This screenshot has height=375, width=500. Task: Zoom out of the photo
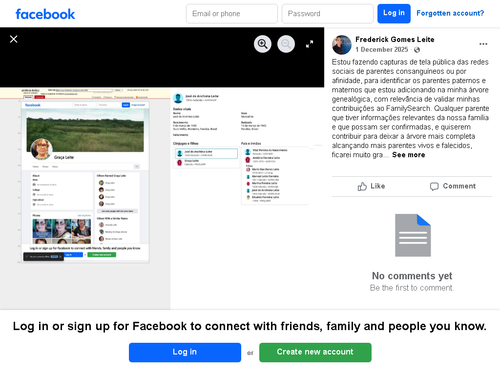pos(286,44)
